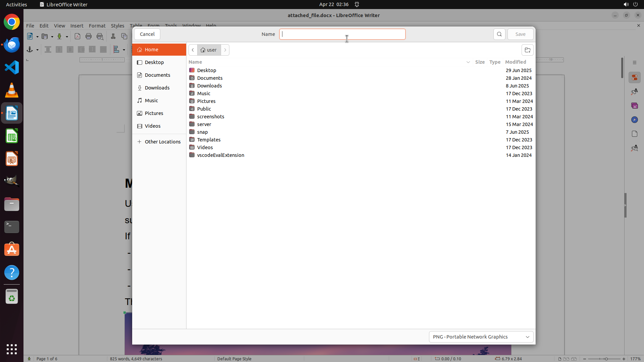The image size is (644, 362).
Task: Select Downloads in the places sidebar
Action: tap(157, 88)
